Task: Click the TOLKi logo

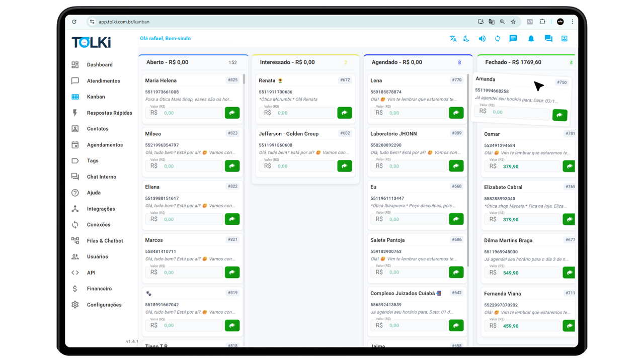Action: 91,42
